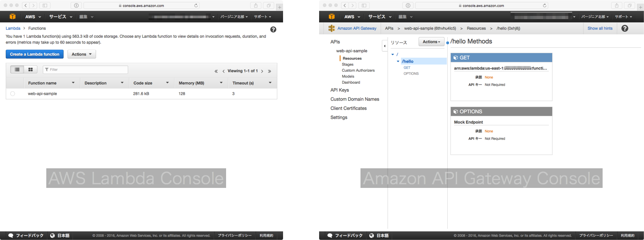This screenshot has height=240, width=644.
Task: Open Actions dropdown in Lambda console
Action: click(81, 54)
